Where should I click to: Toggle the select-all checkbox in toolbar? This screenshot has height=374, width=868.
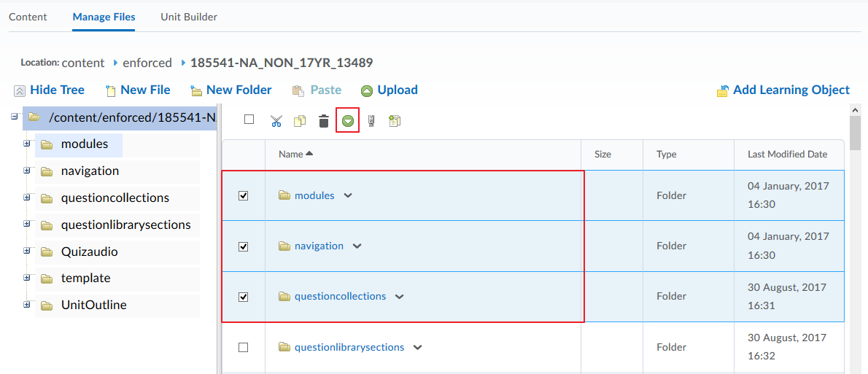[249, 120]
